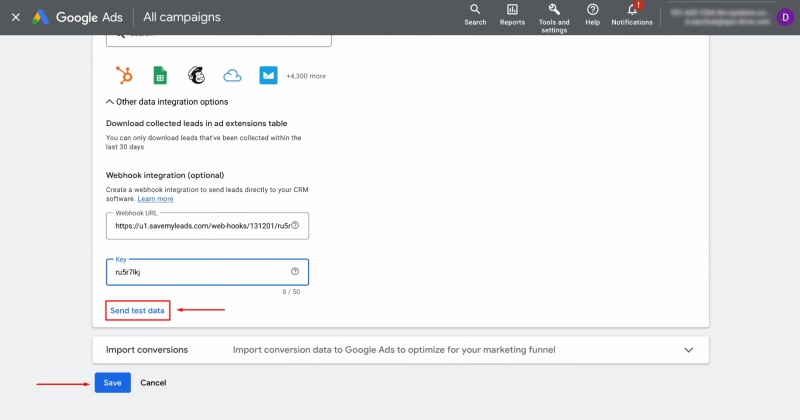
Task: Select the blue cloud integration icon
Action: click(x=232, y=76)
